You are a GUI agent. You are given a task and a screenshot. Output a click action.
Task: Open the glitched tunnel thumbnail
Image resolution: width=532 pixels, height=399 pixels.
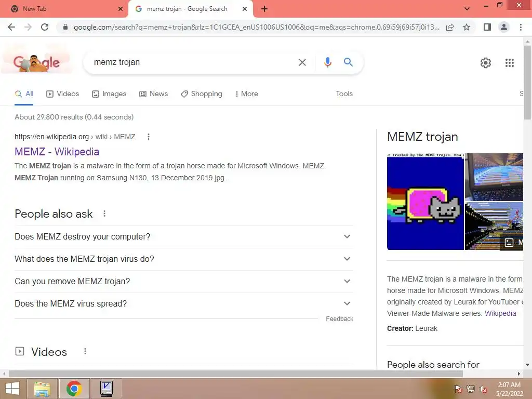(494, 226)
